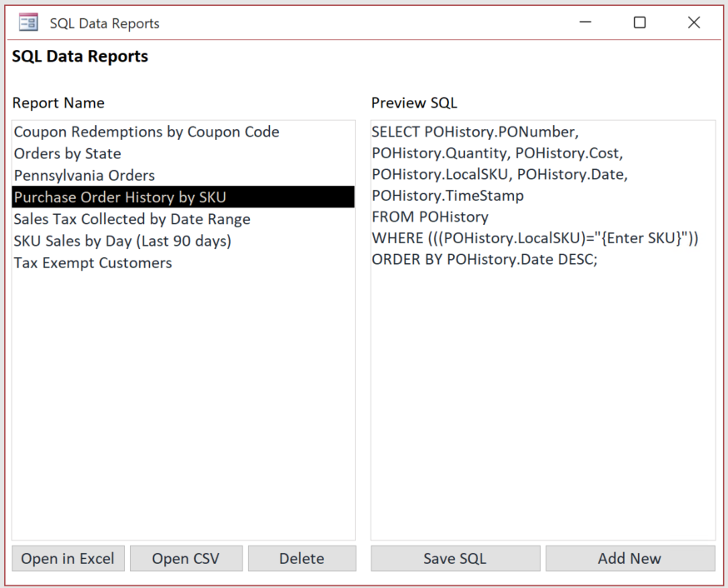This screenshot has width=728, height=588.
Task: Select the Orders by State report
Action: (67, 153)
